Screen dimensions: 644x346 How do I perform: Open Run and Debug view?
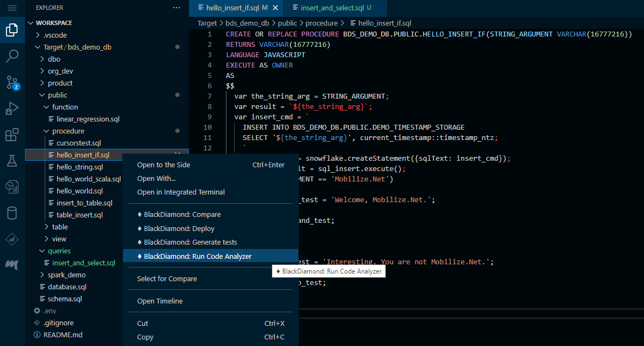(12, 108)
